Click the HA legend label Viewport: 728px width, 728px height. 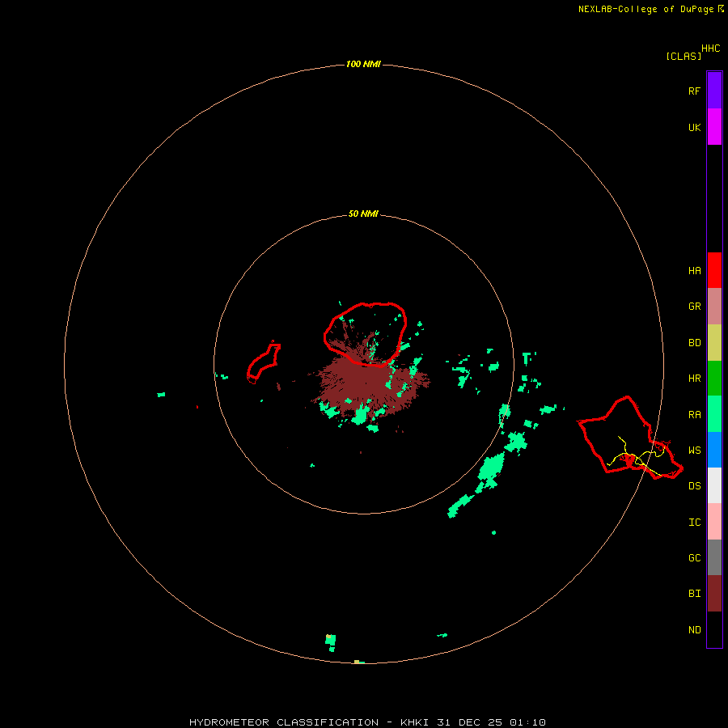tap(694, 271)
